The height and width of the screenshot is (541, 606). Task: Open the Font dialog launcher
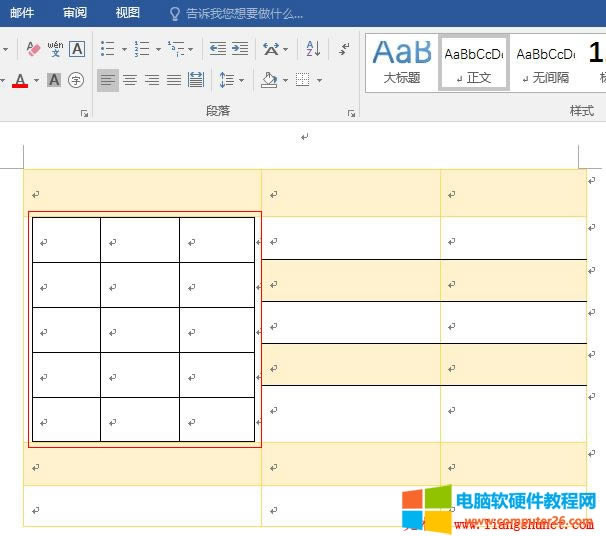pyautogui.click(x=84, y=113)
